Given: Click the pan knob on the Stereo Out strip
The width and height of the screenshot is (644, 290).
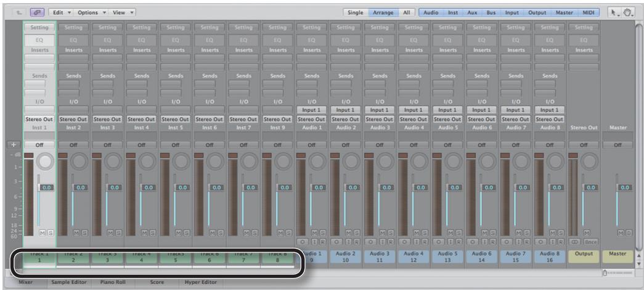Looking at the screenshot, I should 590,162.
